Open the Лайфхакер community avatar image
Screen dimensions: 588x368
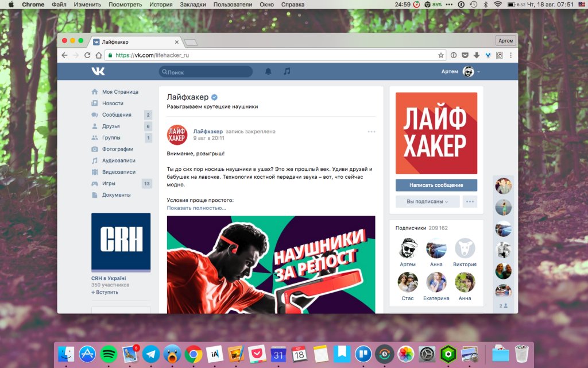(x=436, y=133)
